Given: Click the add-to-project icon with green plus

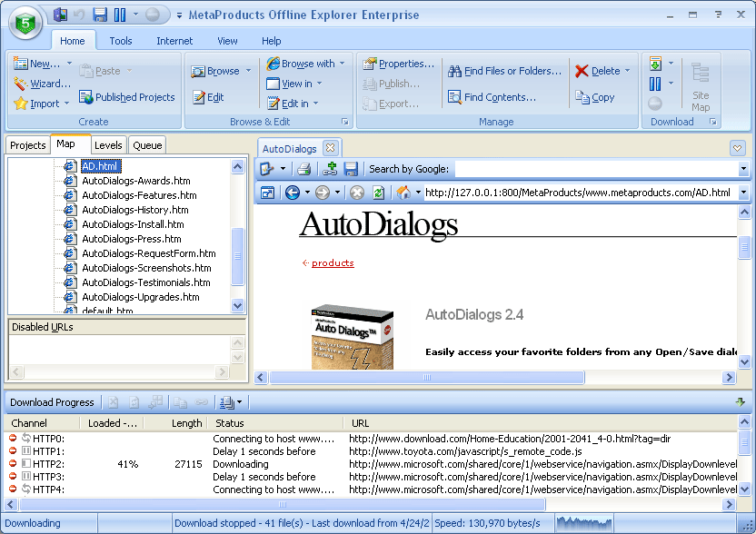Looking at the screenshot, I should point(330,169).
